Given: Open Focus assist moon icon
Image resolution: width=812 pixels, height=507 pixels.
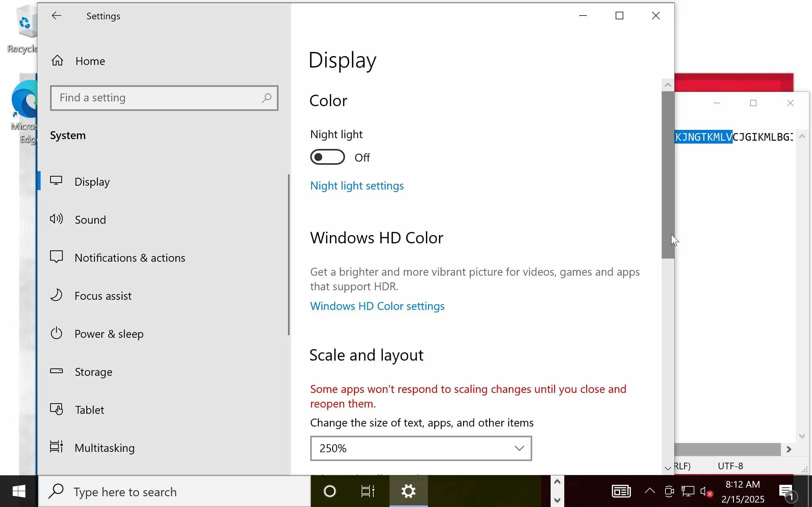Looking at the screenshot, I should point(56,295).
